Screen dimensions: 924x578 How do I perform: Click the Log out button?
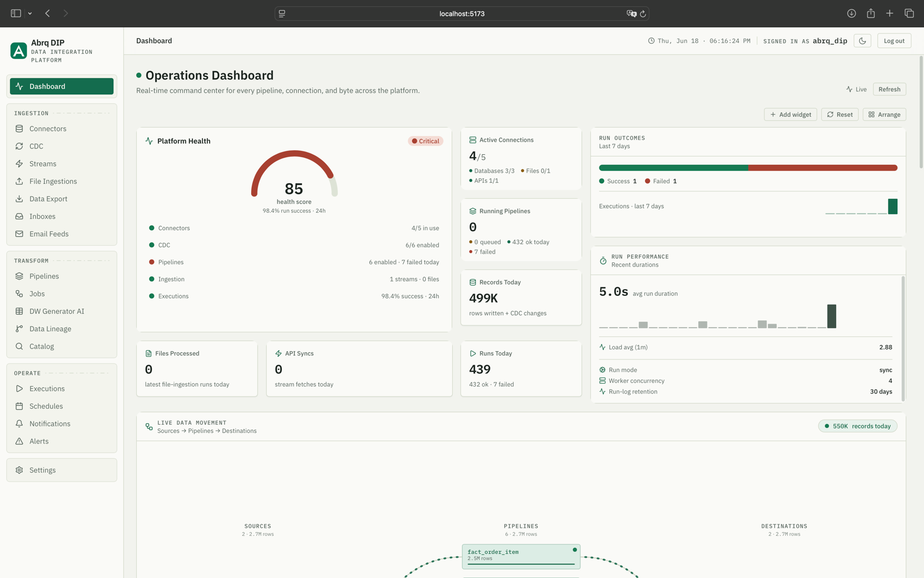point(894,41)
